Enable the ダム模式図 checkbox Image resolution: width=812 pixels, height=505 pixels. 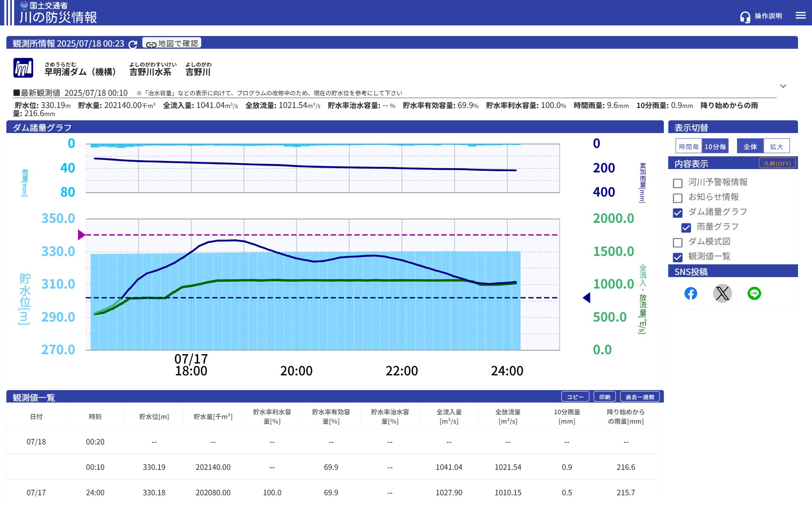click(x=678, y=242)
